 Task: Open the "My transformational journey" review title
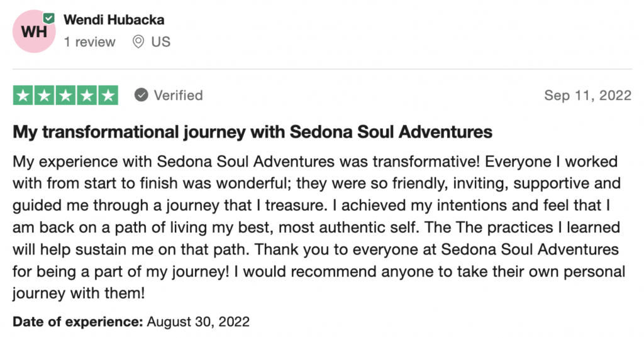click(252, 133)
